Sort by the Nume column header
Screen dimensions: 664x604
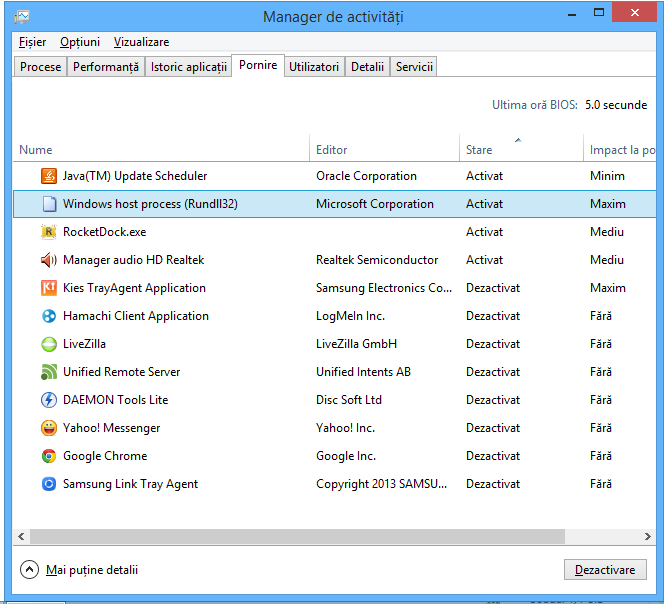(x=161, y=150)
